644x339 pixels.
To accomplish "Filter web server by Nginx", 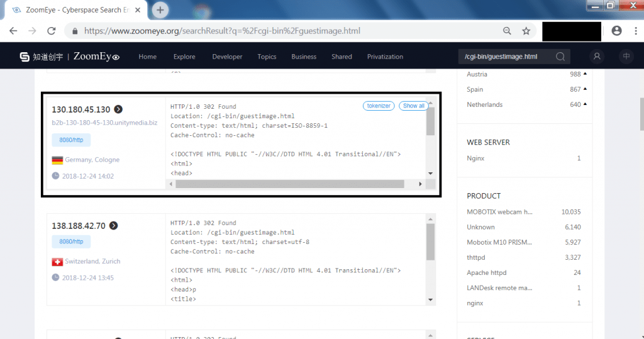I will pos(475,158).
